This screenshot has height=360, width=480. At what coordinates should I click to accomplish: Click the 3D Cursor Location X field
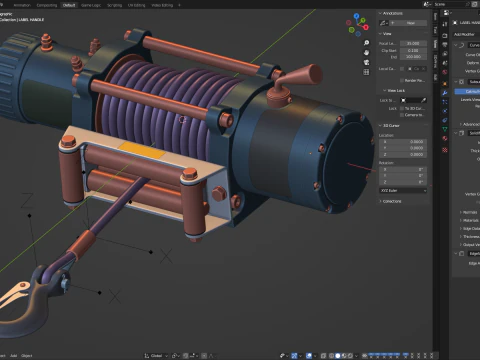(403, 142)
